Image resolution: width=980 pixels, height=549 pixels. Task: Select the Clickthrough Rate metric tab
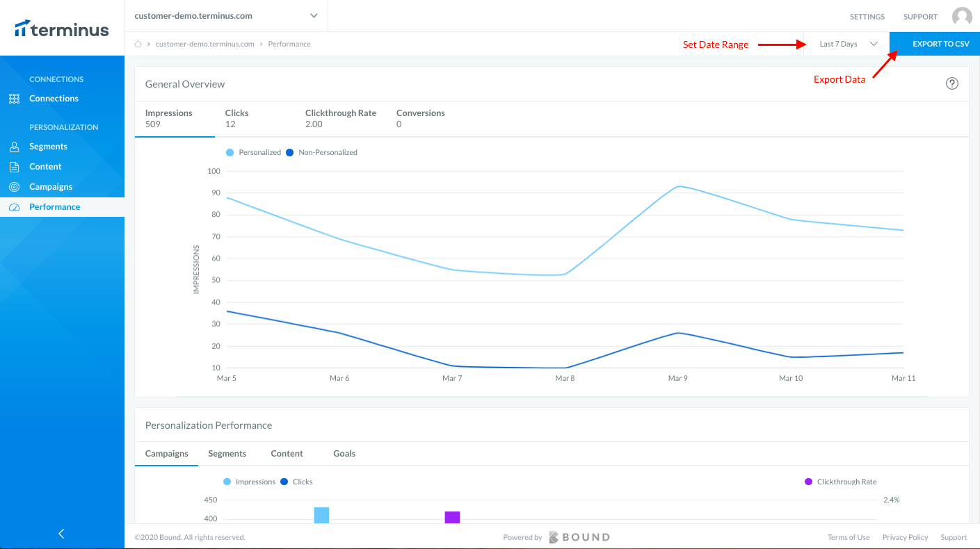(x=341, y=119)
